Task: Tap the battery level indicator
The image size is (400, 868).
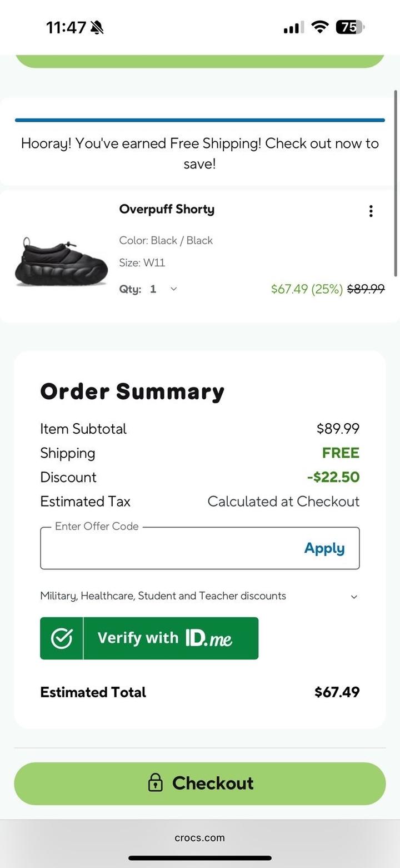Action: [349, 27]
